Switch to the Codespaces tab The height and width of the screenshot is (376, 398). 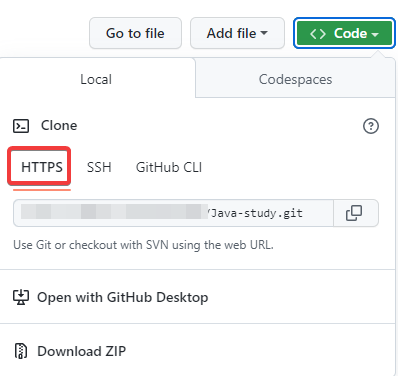(x=295, y=79)
